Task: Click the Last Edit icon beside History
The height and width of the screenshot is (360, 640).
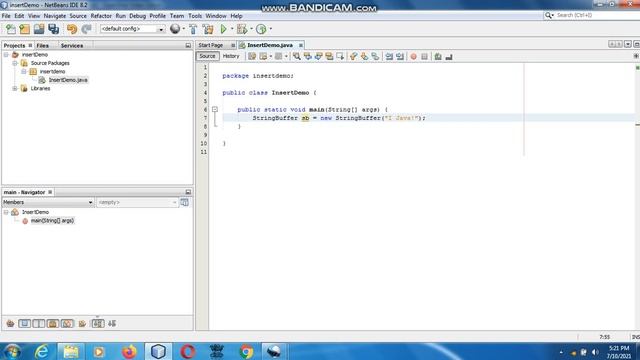Action: point(252,56)
